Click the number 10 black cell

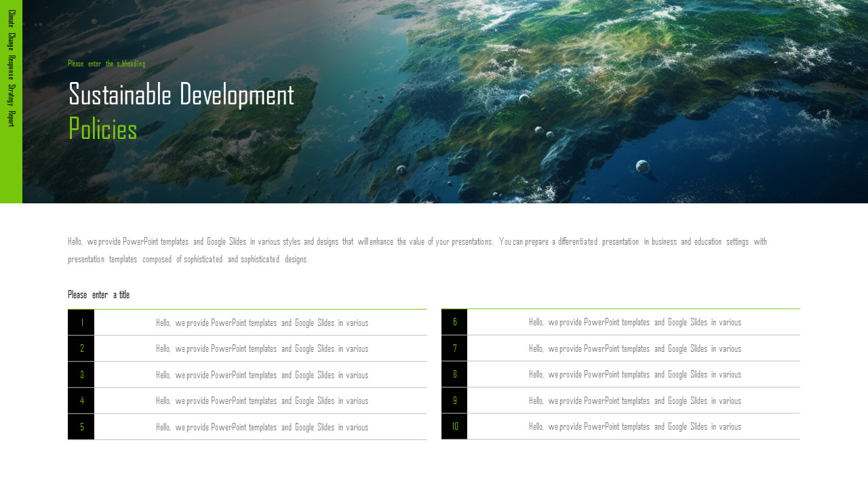(x=454, y=426)
